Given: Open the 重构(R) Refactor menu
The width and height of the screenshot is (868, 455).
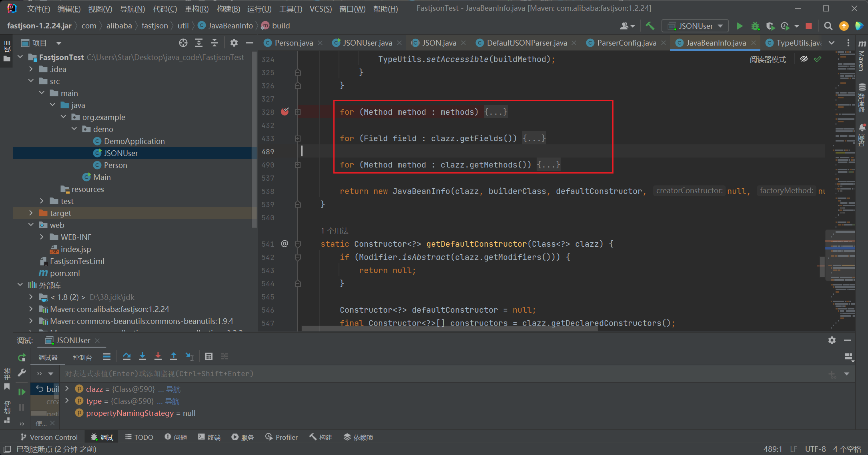Looking at the screenshot, I should [196, 8].
